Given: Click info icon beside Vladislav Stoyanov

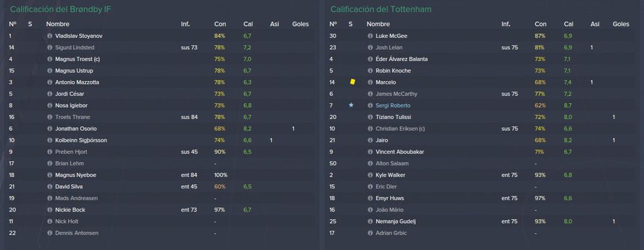Looking at the screenshot, I should (50, 36).
